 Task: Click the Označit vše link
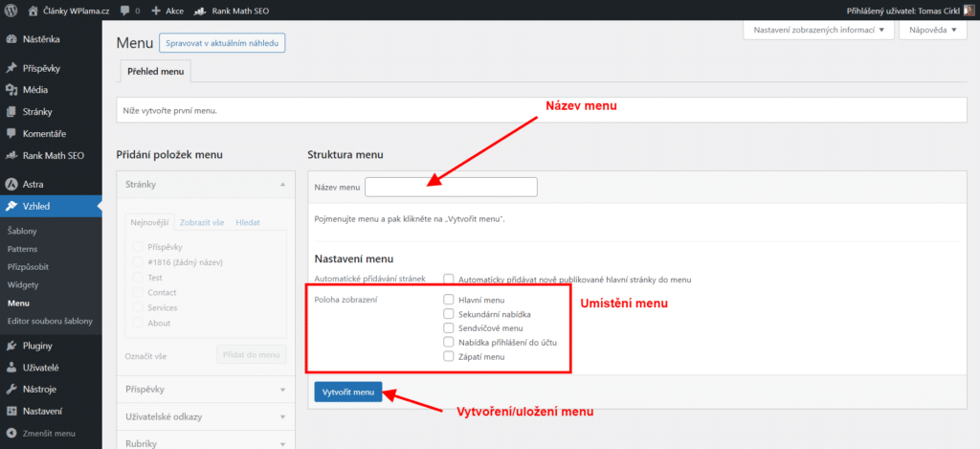coord(146,356)
